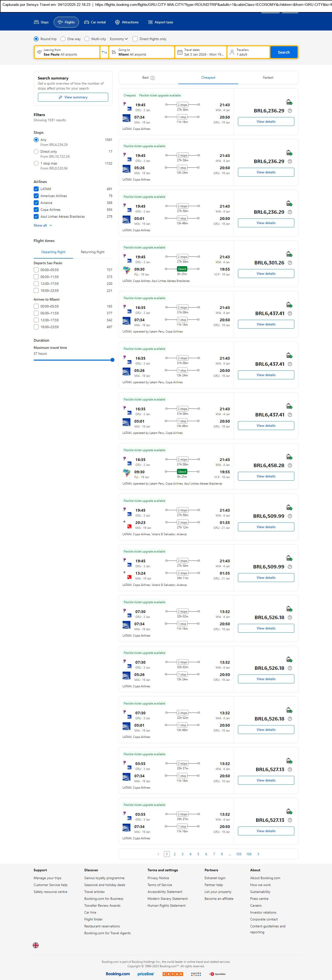Click the help icon next to BRL6,301.26 price
332x980 pixels.
(290, 263)
